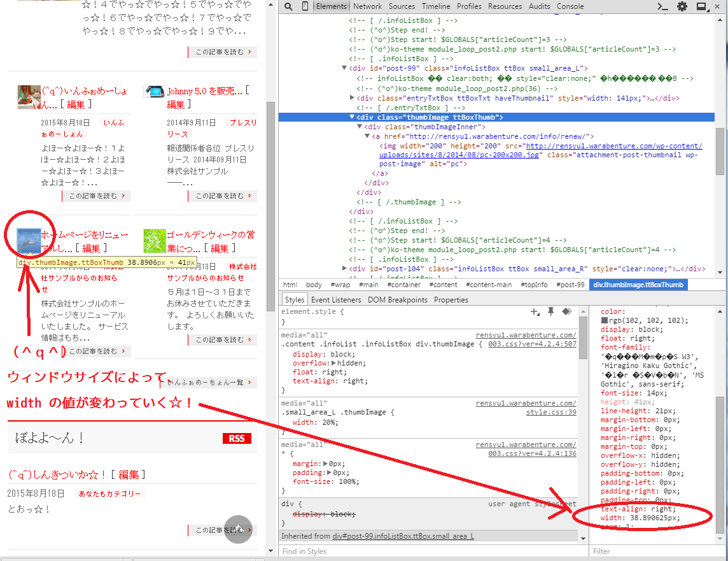Switch to the Resources tab
Screen dimensions: 728x561
click(x=505, y=6)
